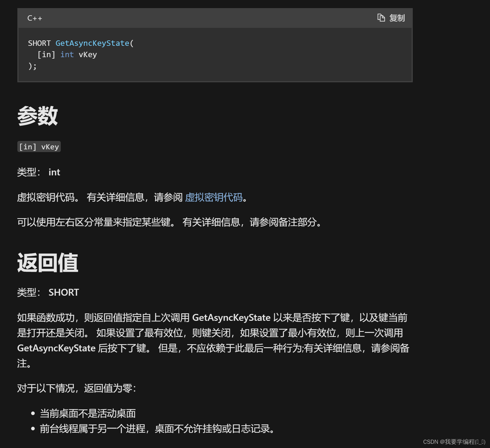Click the line 对于以下情况，返回值为零
Image resolution: width=490 pixels, height=448 pixels.
pos(77,388)
